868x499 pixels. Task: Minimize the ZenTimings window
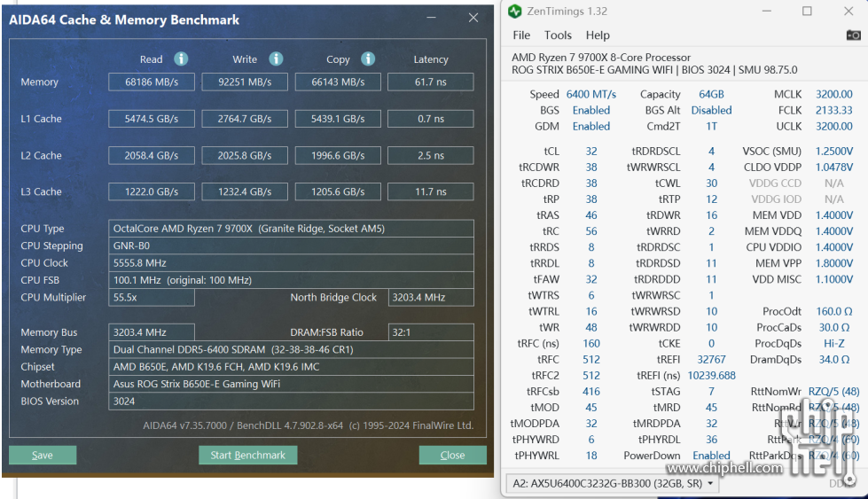(x=767, y=11)
